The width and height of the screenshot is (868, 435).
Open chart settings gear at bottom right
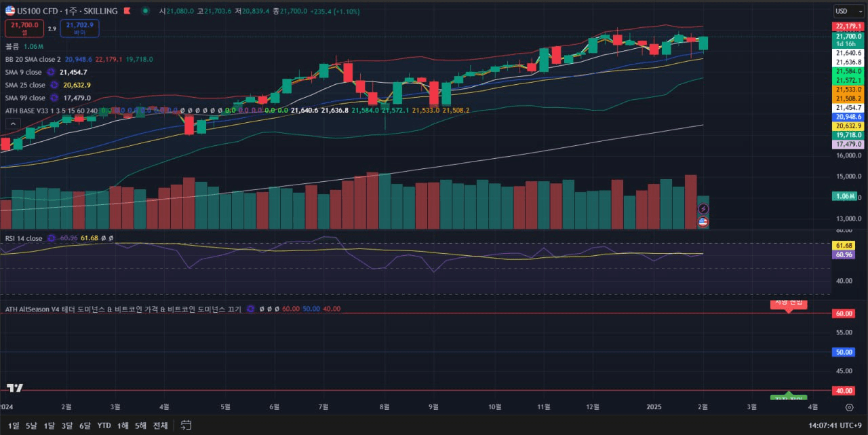(x=849, y=407)
